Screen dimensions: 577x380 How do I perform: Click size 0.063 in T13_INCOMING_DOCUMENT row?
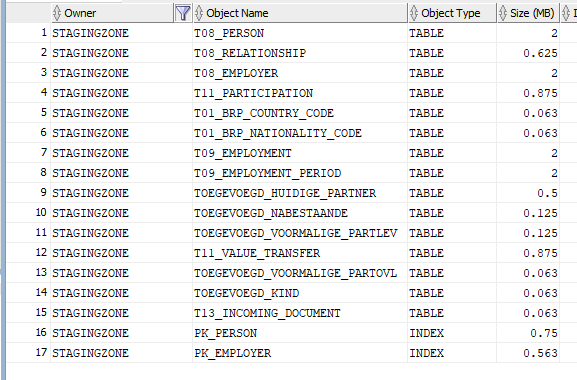pos(528,313)
